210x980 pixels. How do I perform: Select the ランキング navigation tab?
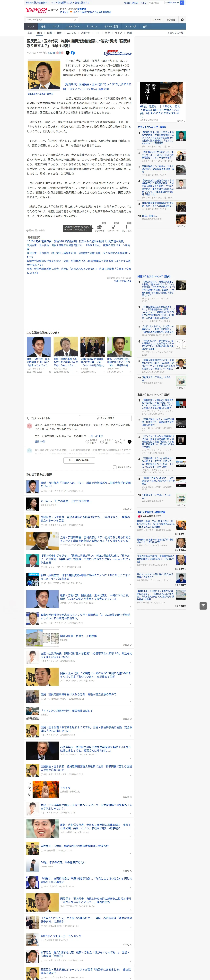pos(130,27)
